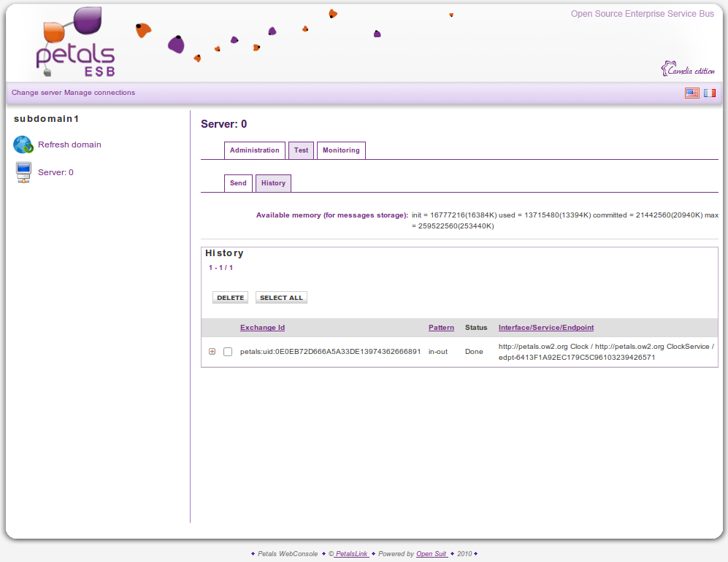The width and height of the screenshot is (728, 562).
Task: Open the Manage connections link
Action: 99,93
